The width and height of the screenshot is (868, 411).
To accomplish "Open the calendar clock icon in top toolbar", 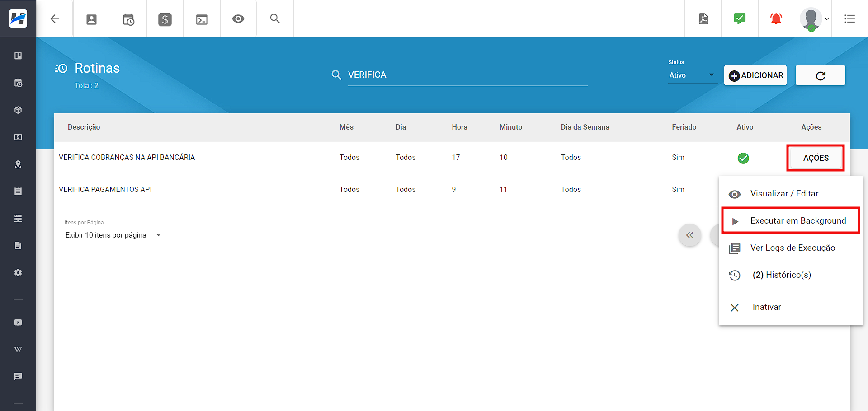I will [x=128, y=19].
